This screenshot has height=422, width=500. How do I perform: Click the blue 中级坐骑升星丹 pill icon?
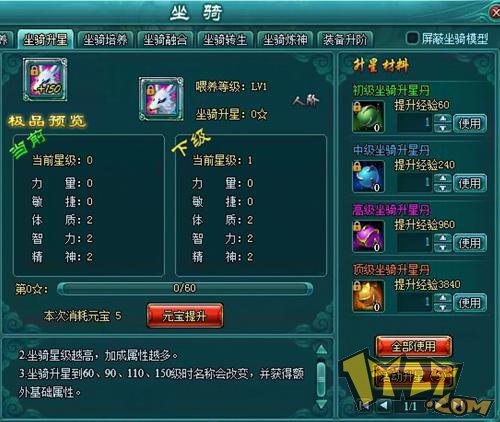coord(368,177)
